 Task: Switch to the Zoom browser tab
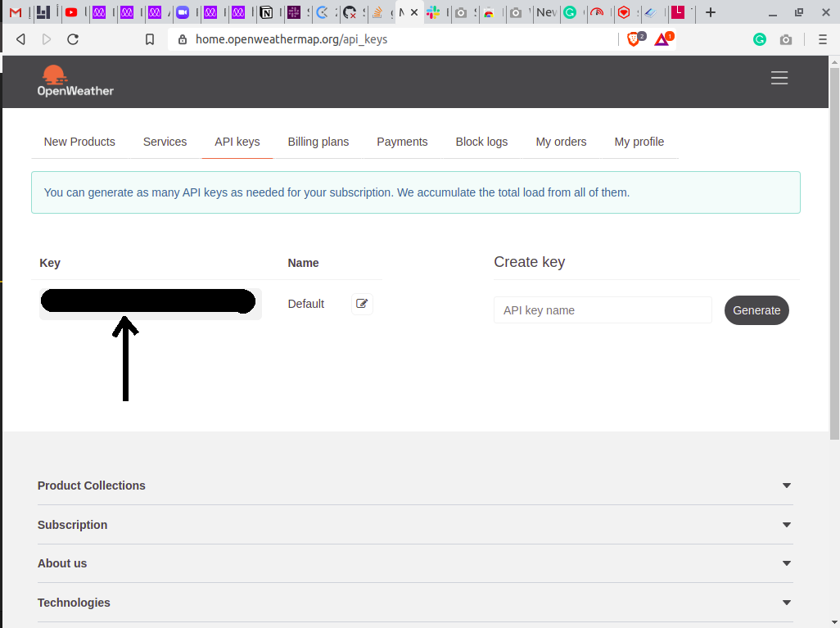[183, 12]
